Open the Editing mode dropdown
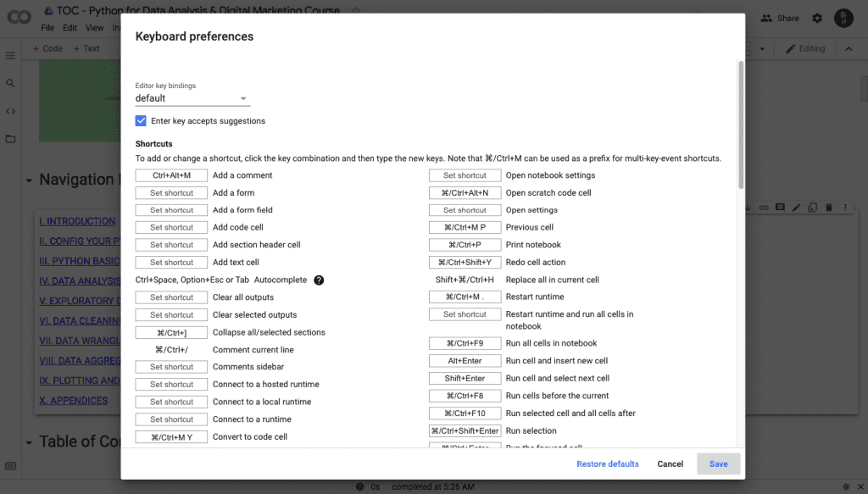The width and height of the screenshot is (868, 494). [x=804, y=48]
